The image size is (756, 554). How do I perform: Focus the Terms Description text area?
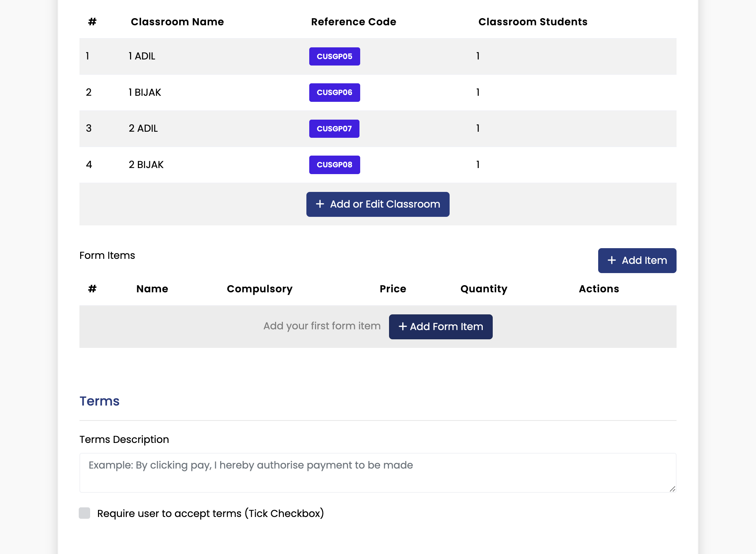coord(378,472)
